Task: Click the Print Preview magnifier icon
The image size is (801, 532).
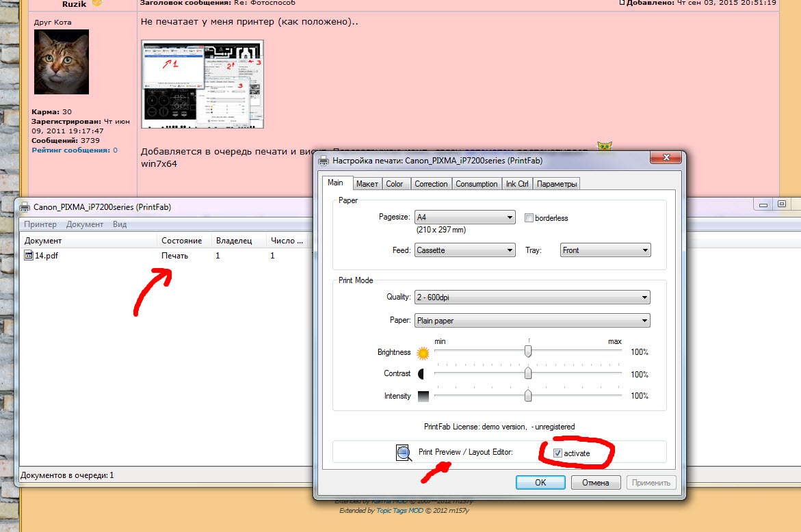Action: pos(404,453)
